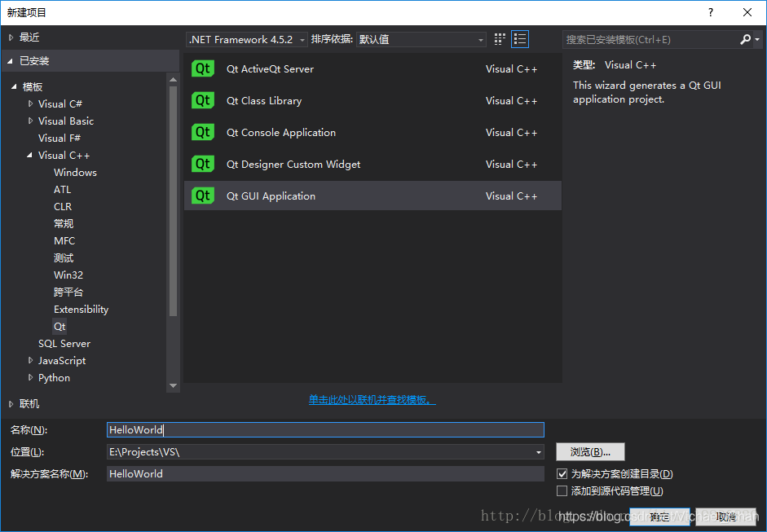Viewport: 767px width, 532px height.
Task: Select the Windows template category
Action: pyautogui.click(x=75, y=173)
